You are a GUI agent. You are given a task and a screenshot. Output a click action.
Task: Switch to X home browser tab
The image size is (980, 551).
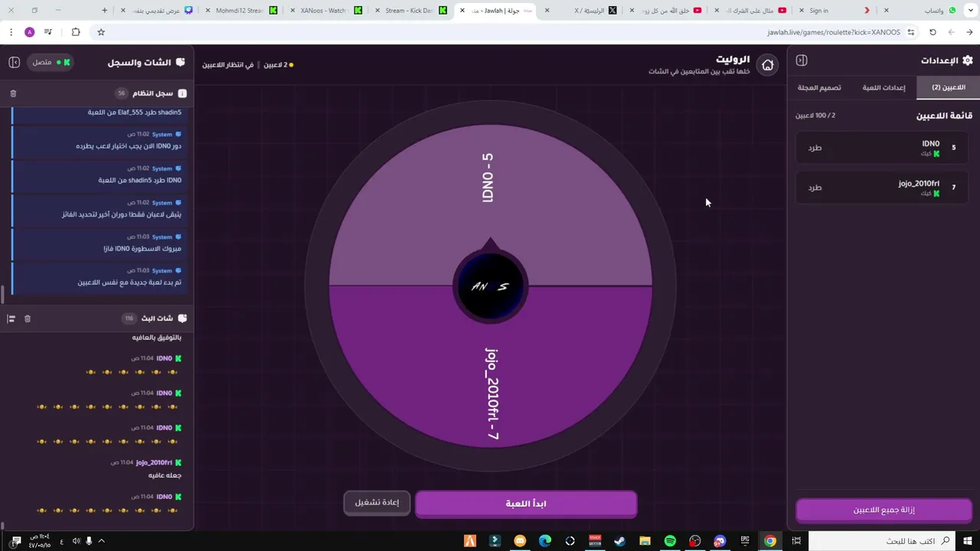click(x=582, y=11)
